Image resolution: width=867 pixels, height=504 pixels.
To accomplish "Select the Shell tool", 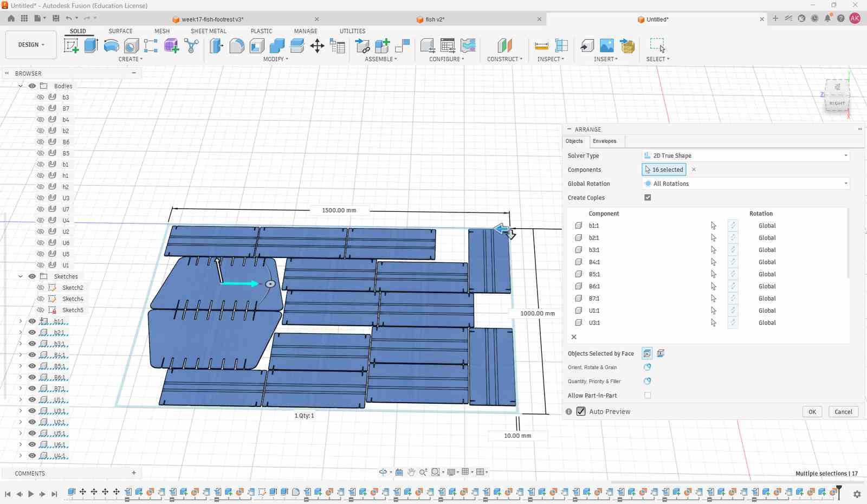I will [257, 46].
